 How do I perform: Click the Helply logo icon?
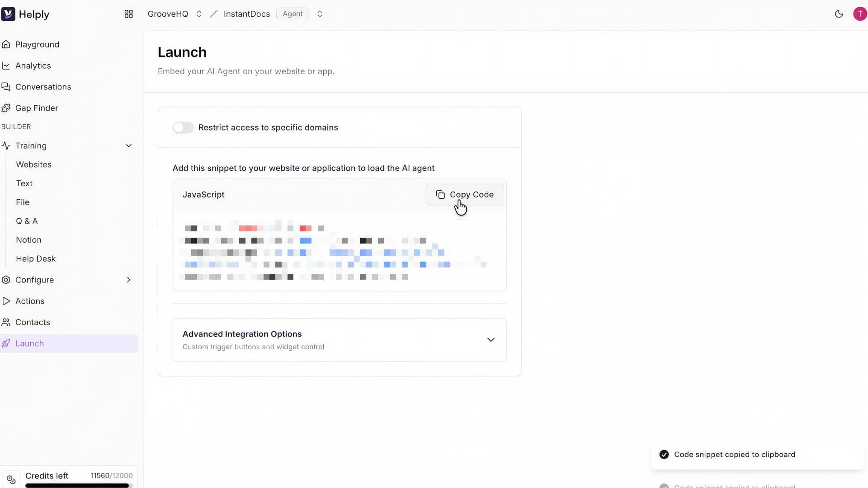(8, 14)
